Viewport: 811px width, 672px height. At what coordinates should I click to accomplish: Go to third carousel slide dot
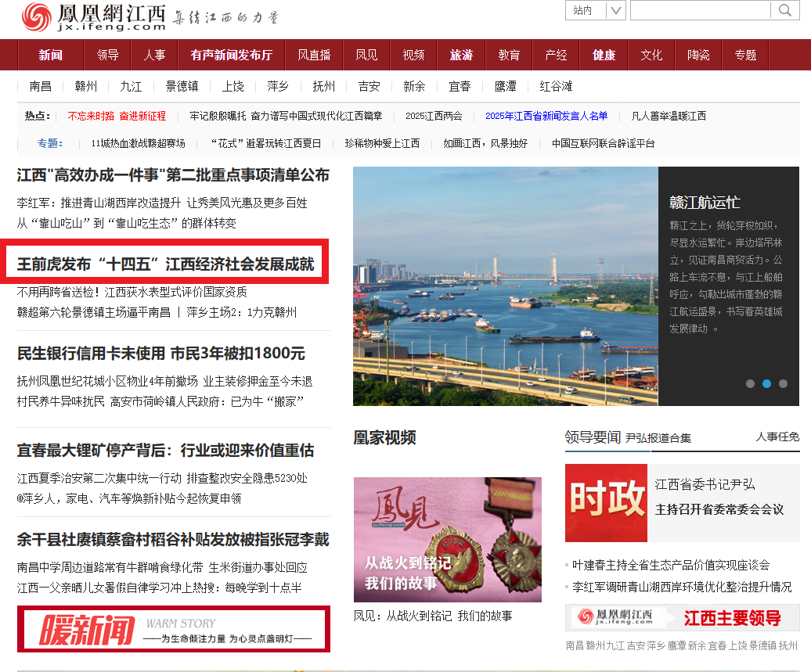783,383
